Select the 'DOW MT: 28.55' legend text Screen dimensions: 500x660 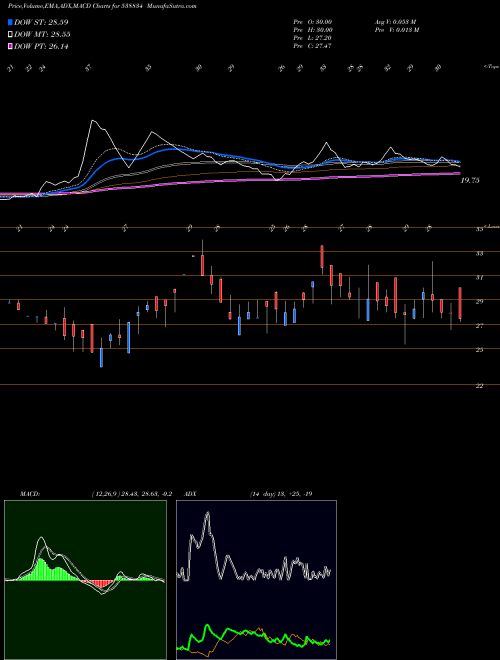pos(42,35)
